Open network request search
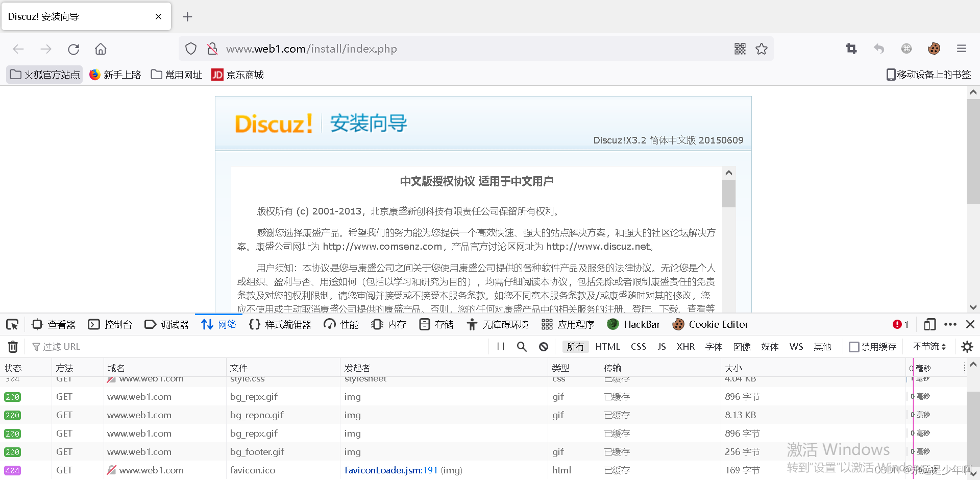This screenshot has height=480, width=980. (x=522, y=347)
